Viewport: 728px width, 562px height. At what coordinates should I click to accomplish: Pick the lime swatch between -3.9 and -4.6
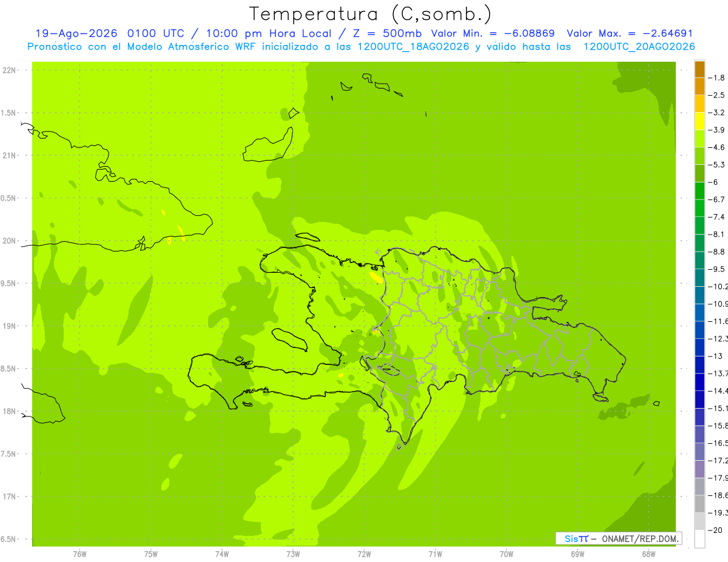tap(699, 139)
